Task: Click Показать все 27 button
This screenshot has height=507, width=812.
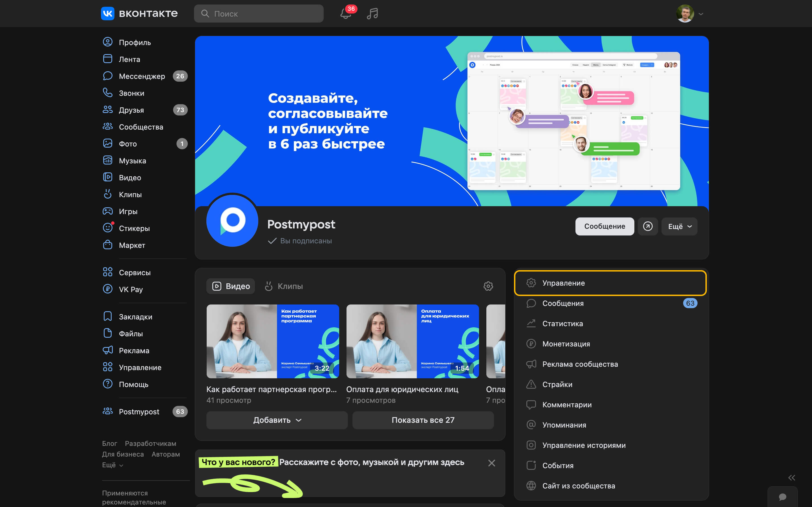Action: pos(423,420)
